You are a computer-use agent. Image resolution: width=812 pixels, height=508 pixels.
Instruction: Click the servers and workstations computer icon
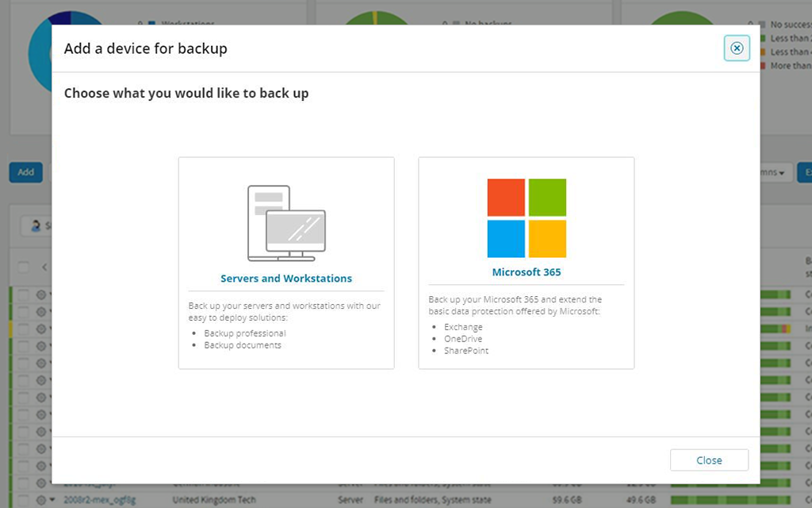[x=286, y=223]
